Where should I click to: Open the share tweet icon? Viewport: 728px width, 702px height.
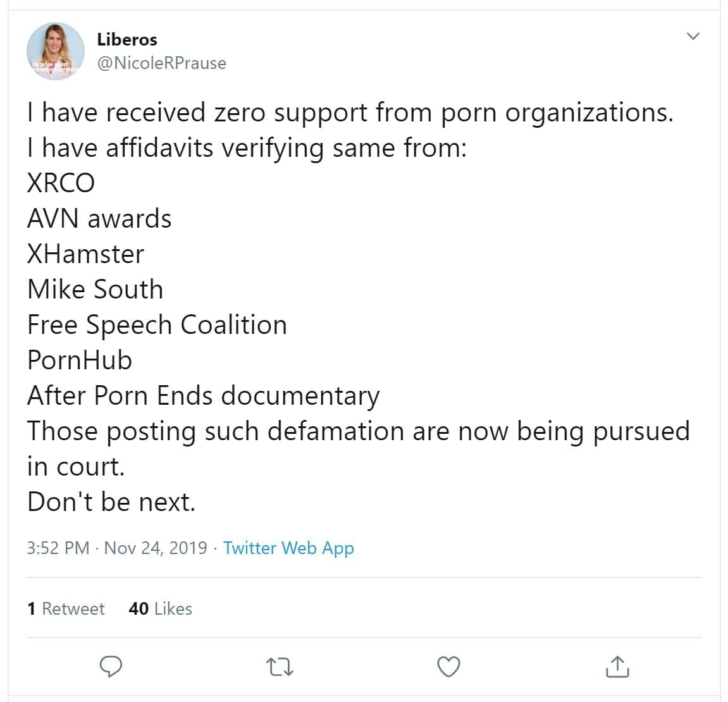(x=617, y=667)
